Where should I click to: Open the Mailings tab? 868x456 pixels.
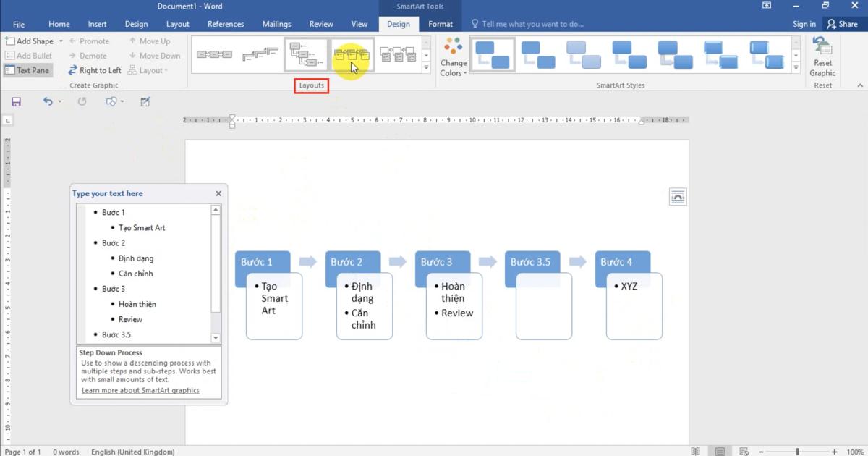pyautogui.click(x=276, y=24)
